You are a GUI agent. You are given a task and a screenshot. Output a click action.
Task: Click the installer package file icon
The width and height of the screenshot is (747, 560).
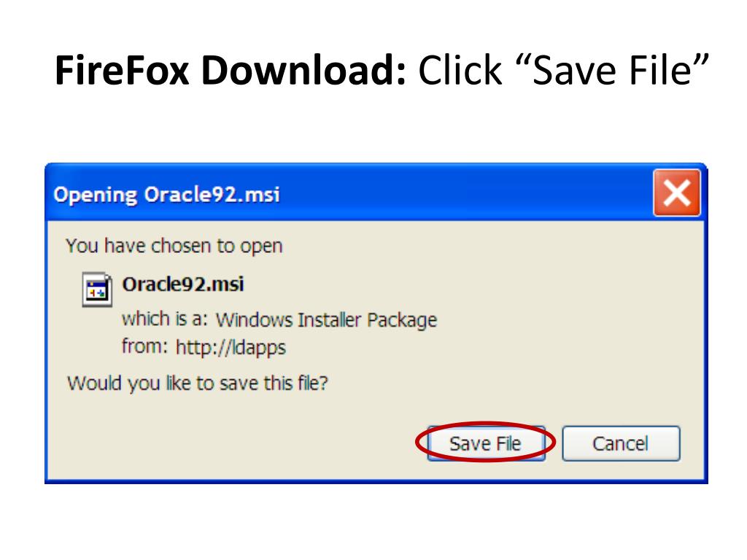(x=97, y=289)
